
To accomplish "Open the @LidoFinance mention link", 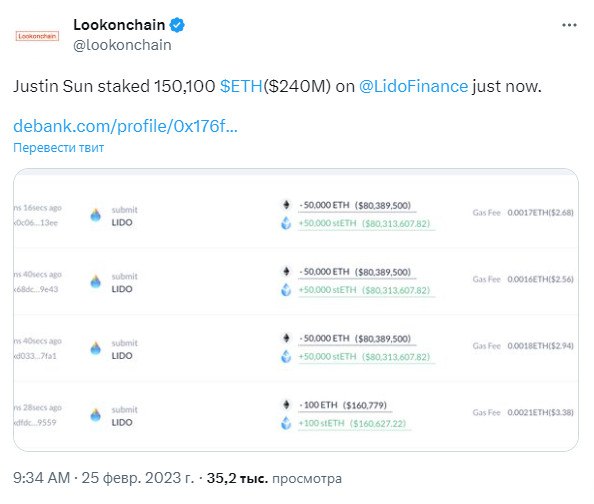I will (x=413, y=86).
